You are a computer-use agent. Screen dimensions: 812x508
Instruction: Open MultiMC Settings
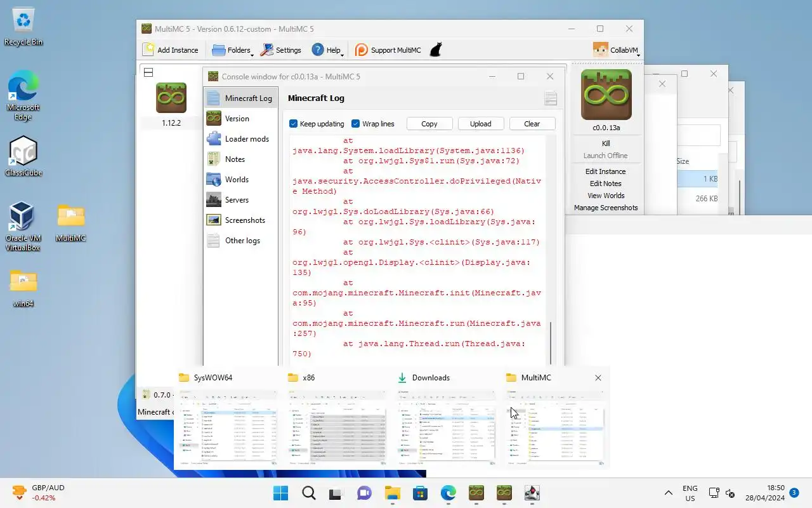(x=281, y=50)
